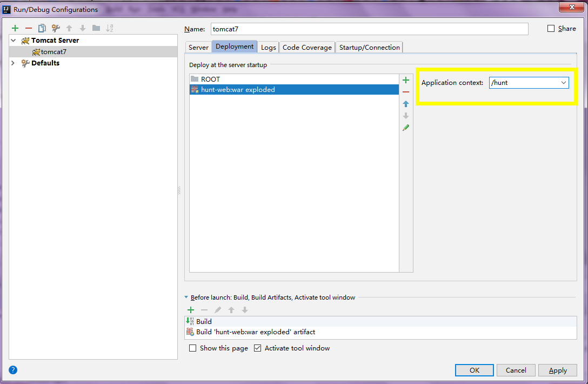Add deployment artifact with green plus
This screenshot has width=588, height=384.
tap(406, 80)
